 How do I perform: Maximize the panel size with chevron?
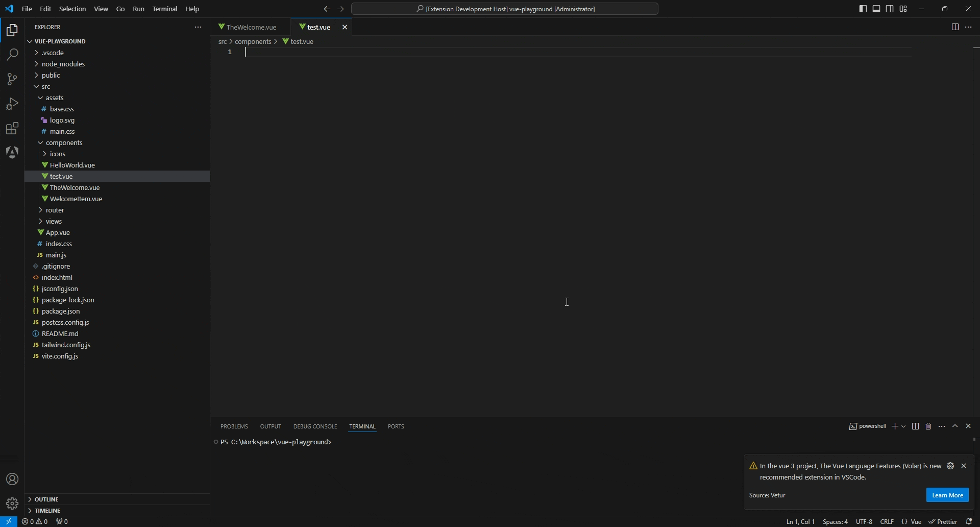(x=955, y=426)
